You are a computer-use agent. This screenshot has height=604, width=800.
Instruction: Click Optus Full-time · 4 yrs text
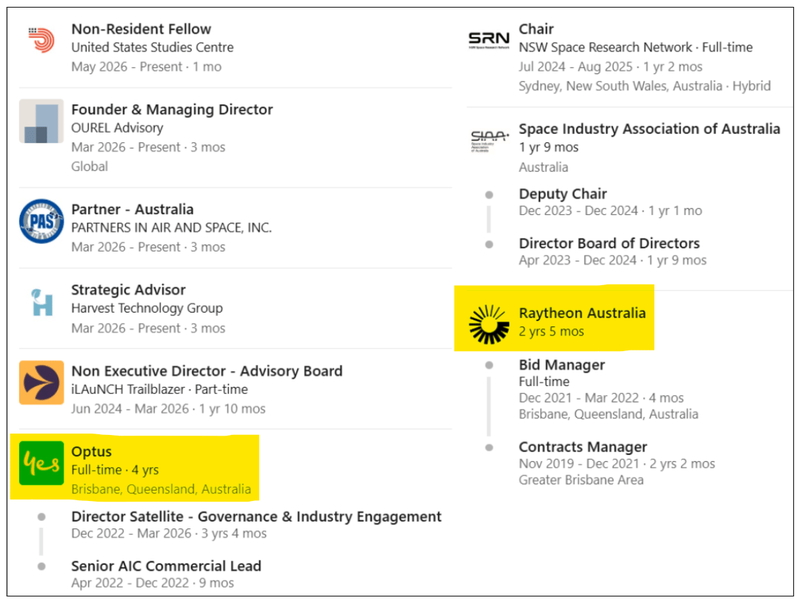pos(115,470)
